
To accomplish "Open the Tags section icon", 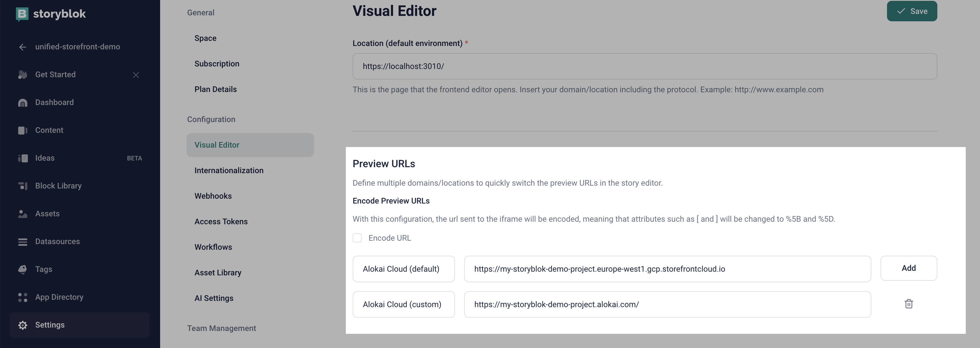I will (x=22, y=269).
